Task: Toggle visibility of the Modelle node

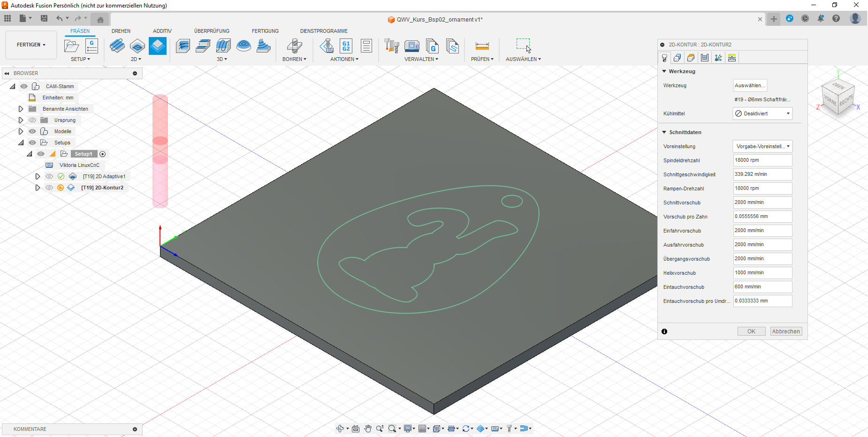Action: point(32,131)
